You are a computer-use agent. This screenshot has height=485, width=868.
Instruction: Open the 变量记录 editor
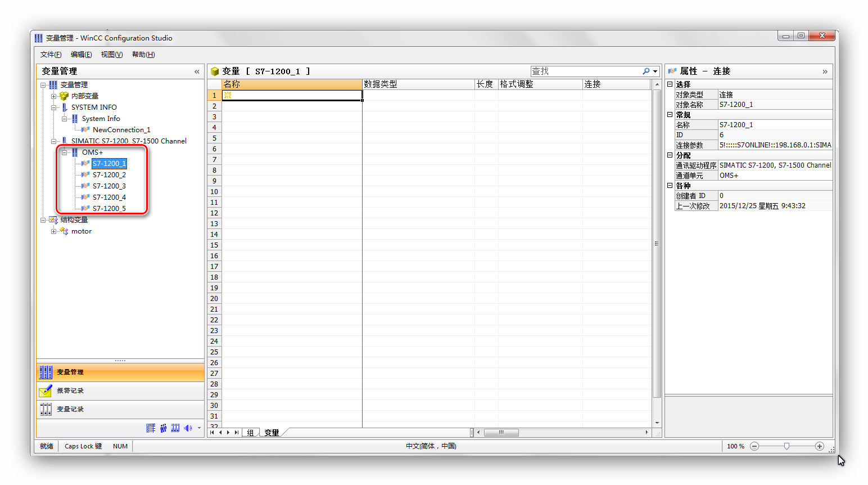coord(120,409)
